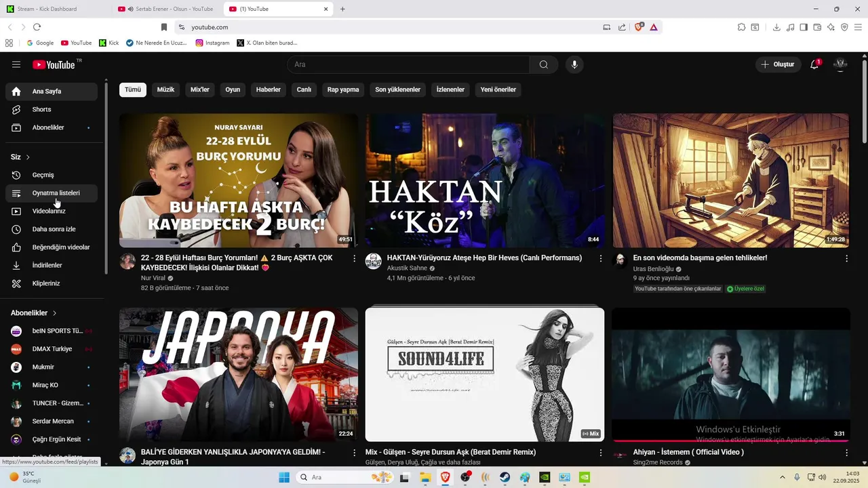868x488 pixels.
Task: Play the Burç Yorumu video thumbnail
Action: point(239,180)
